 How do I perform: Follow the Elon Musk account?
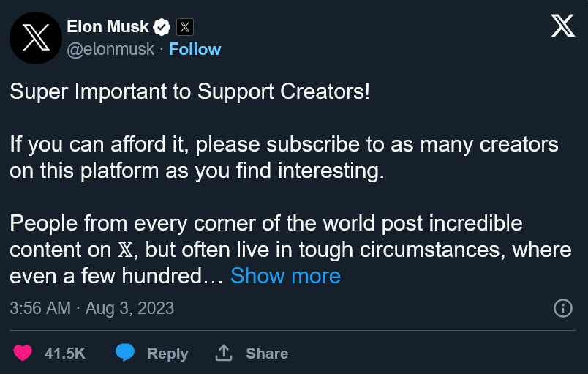(195, 49)
